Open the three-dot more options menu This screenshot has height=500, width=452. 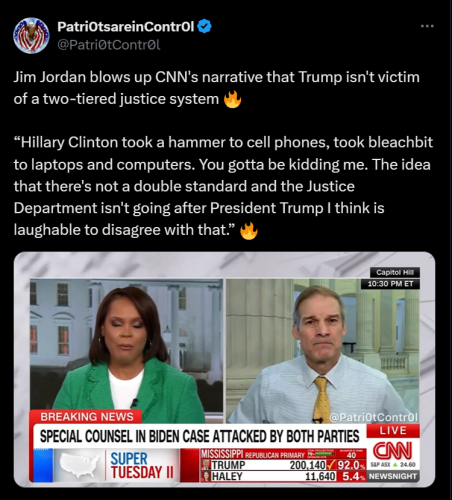[x=427, y=26]
